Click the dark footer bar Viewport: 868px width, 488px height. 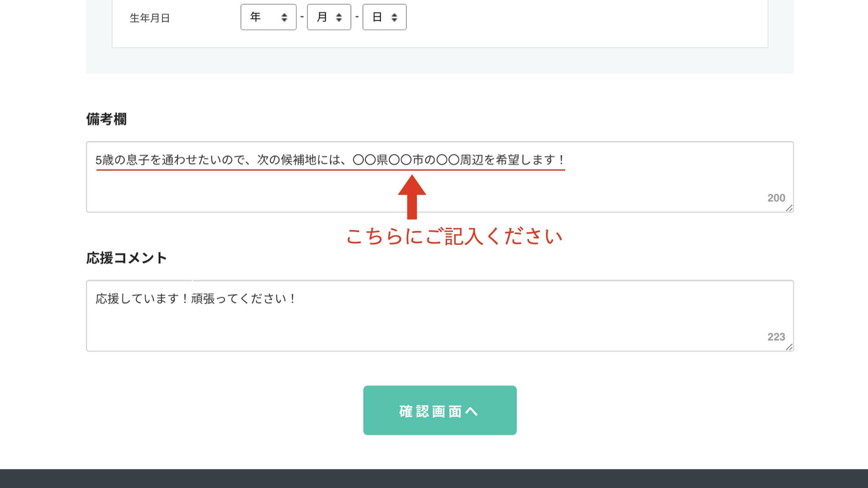(x=434, y=479)
